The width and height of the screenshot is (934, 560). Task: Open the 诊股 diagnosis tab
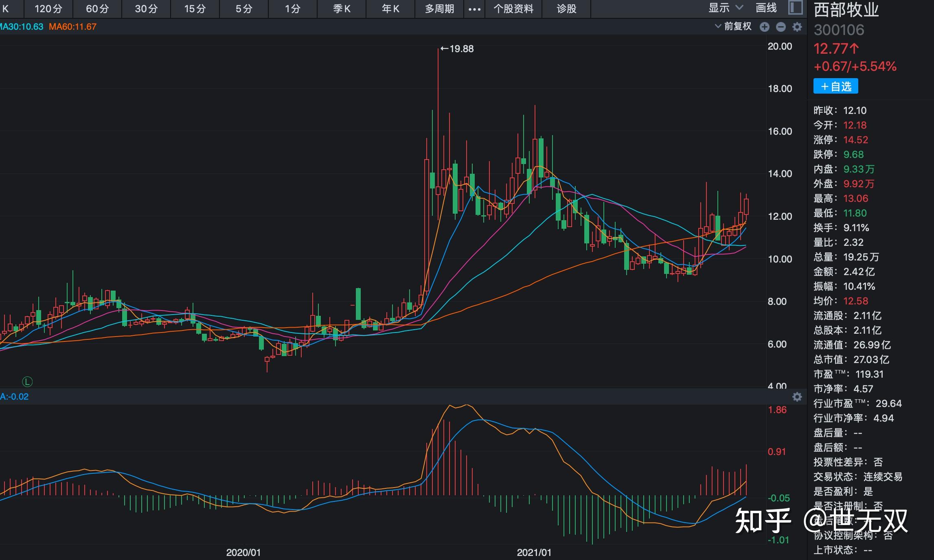[566, 9]
